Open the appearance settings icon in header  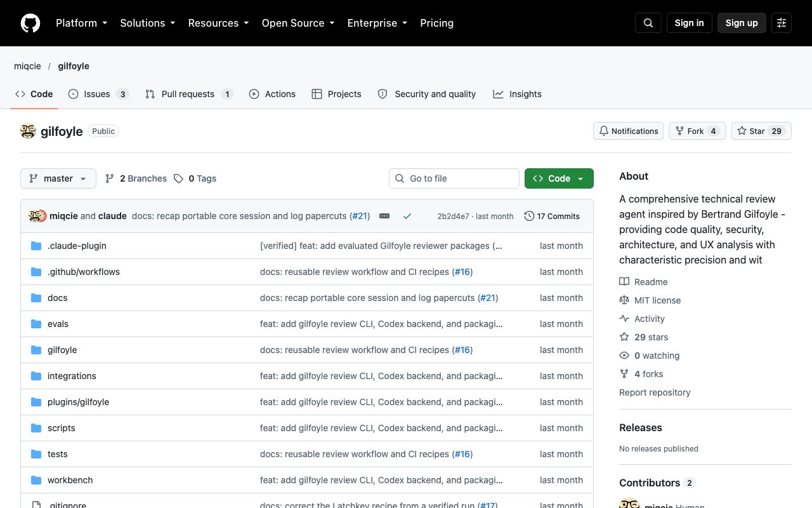782,23
